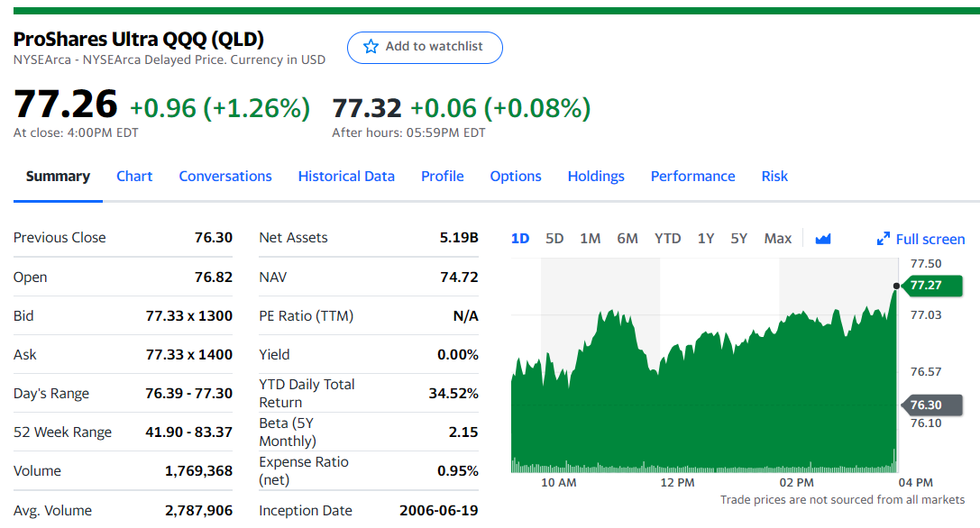
Task: Switch chart type with the area chart icon
Action: point(823,239)
